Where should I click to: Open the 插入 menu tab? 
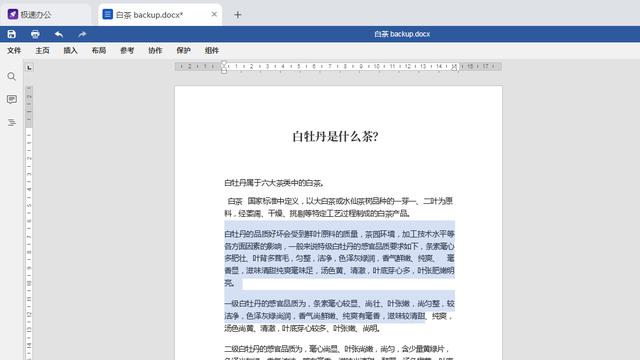(70, 51)
